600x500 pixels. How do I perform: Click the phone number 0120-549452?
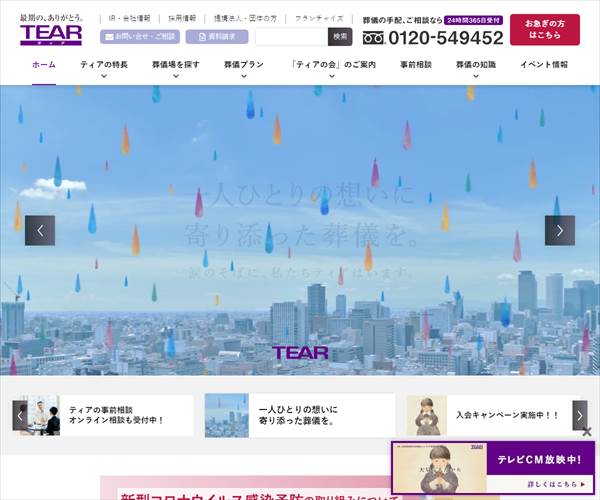tap(446, 38)
